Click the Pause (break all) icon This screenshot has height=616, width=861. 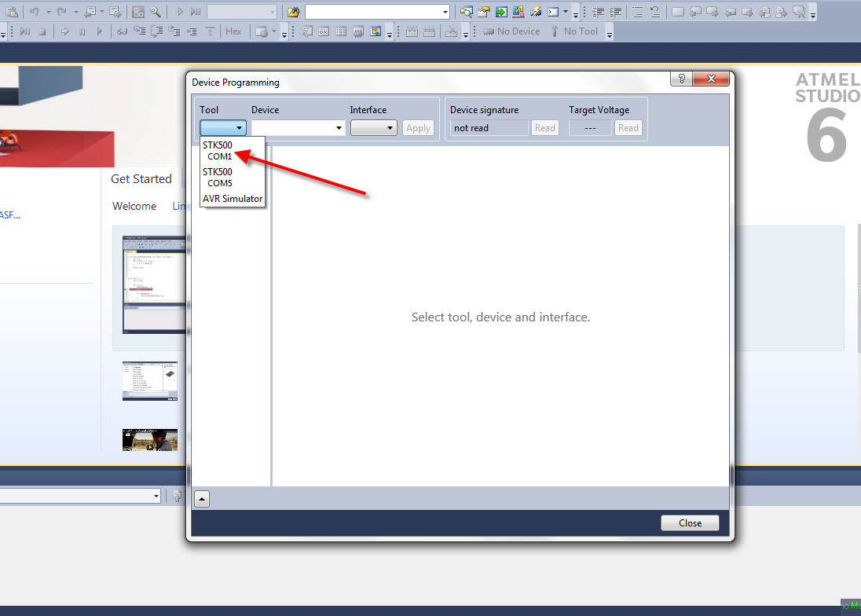point(82,32)
